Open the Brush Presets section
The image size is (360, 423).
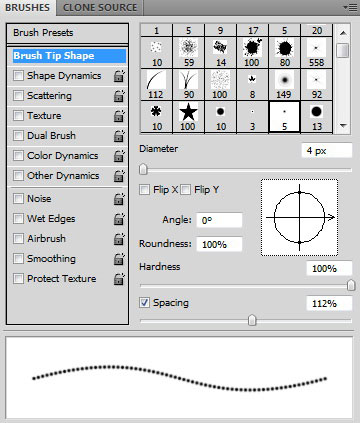coord(67,33)
